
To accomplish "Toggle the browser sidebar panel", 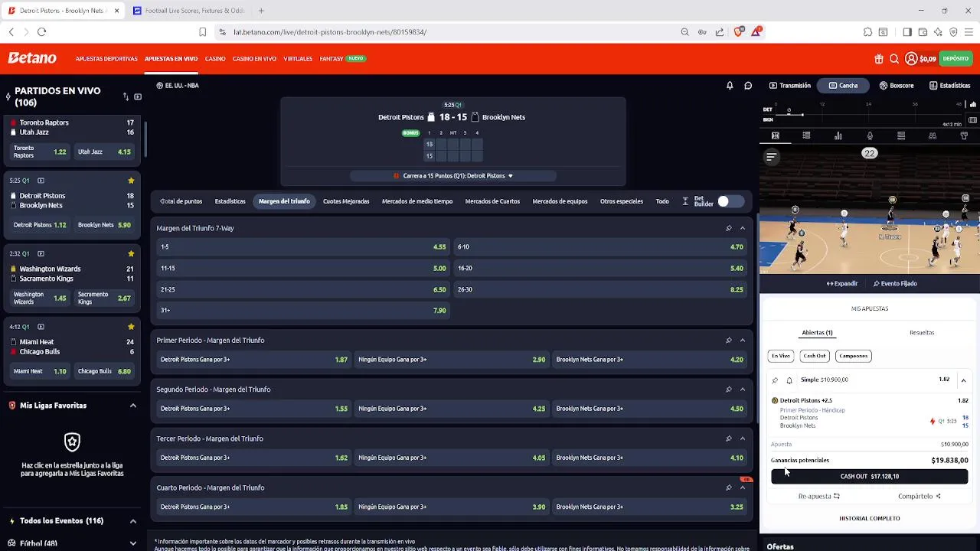I will (907, 32).
